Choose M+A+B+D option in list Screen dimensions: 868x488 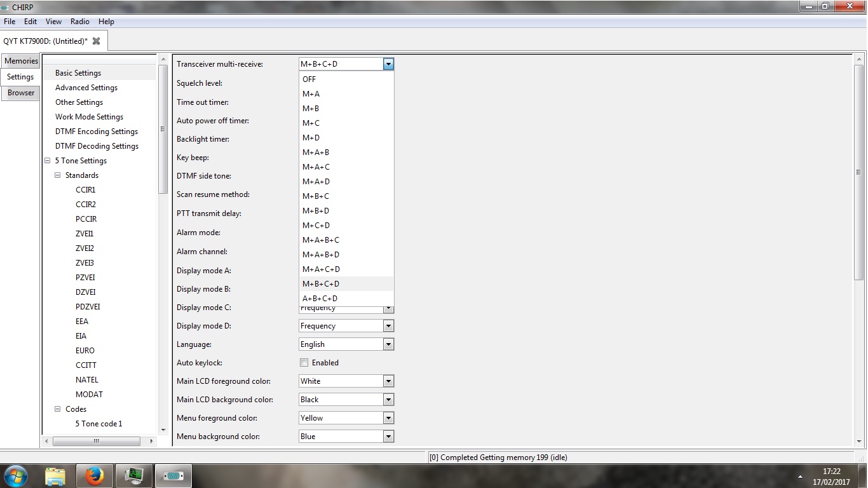[346, 255]
